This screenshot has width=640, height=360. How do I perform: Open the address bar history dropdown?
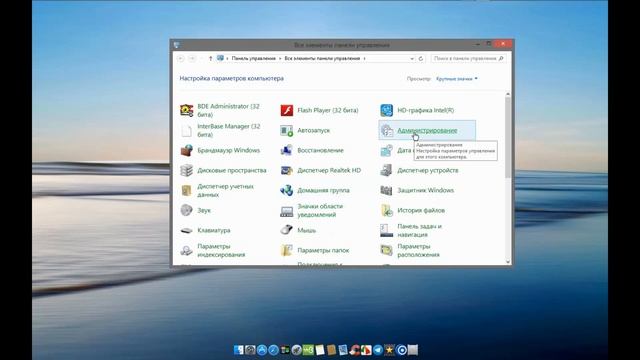411,58
